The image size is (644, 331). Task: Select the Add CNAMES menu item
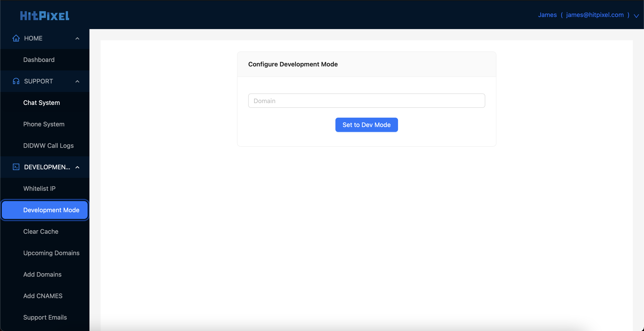pos(43,295)
